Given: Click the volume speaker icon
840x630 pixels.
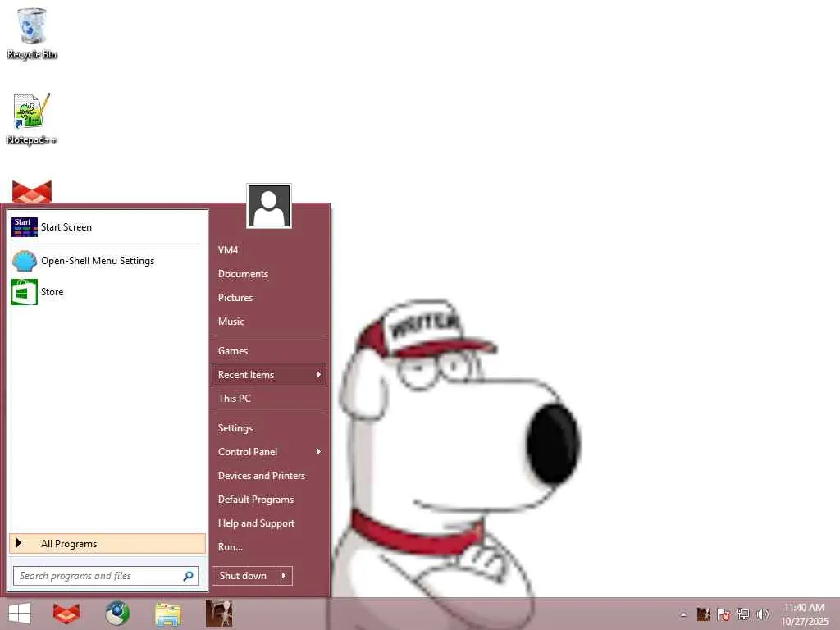Looking at the screenshot, I should (762, 614).
